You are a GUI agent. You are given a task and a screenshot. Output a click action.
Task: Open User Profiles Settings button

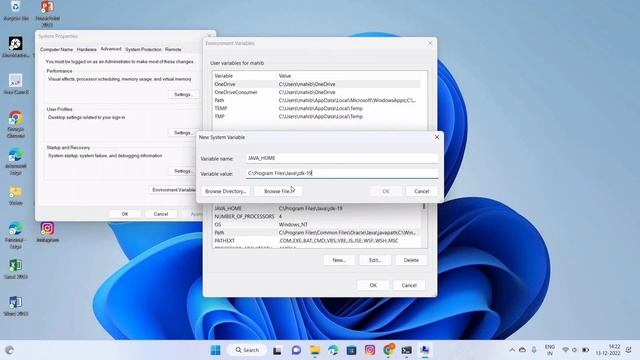coord(183,133)
